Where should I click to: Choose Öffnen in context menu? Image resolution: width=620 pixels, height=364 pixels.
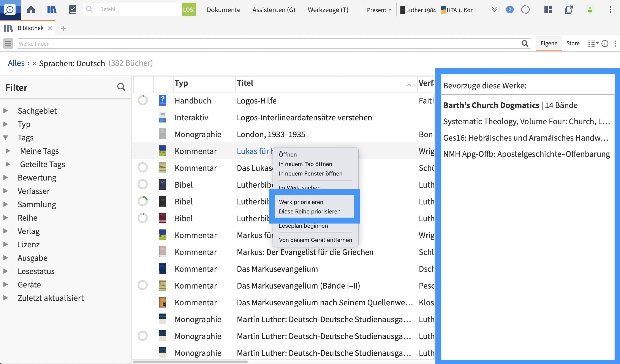[288, 154]
